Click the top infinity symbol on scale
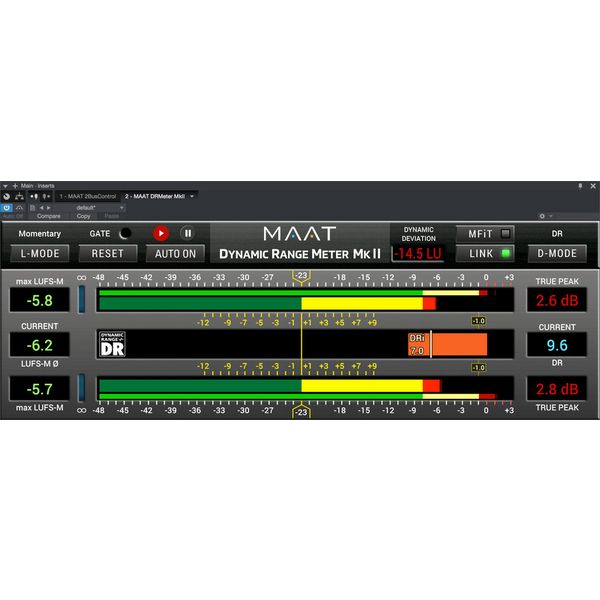 pyautogui.click(x=82, y=277)
